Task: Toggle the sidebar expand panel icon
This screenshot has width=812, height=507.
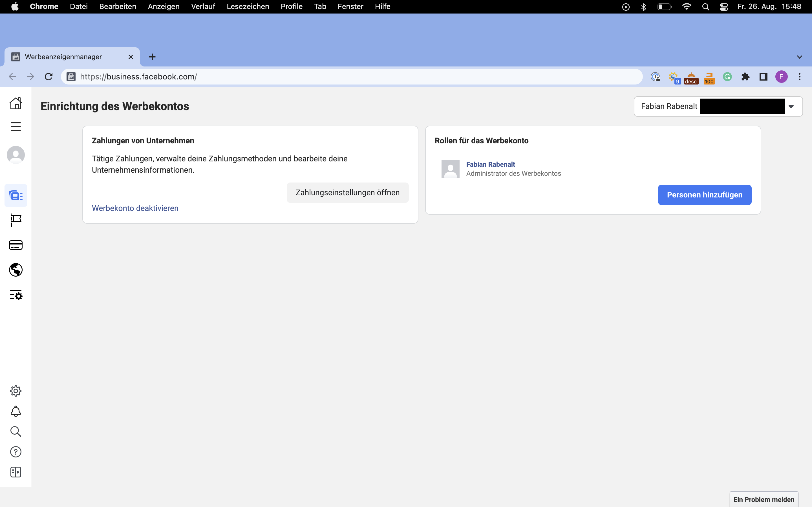Action: tap(16, 472)
